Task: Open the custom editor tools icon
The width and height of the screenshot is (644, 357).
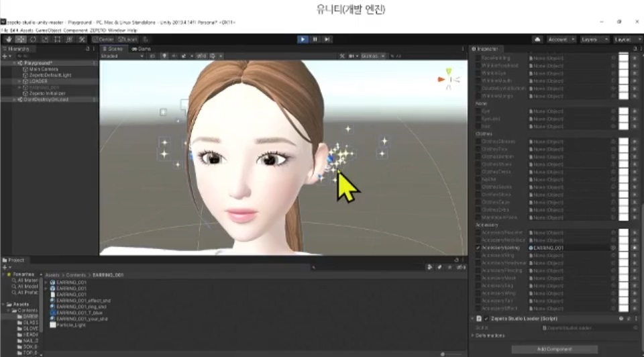Action: (82, 40)
